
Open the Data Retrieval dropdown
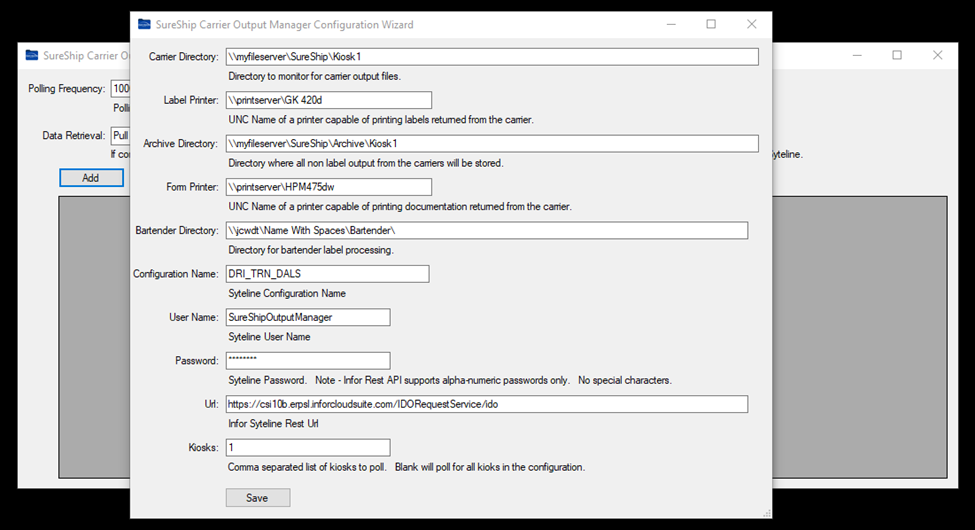(120, 136)
